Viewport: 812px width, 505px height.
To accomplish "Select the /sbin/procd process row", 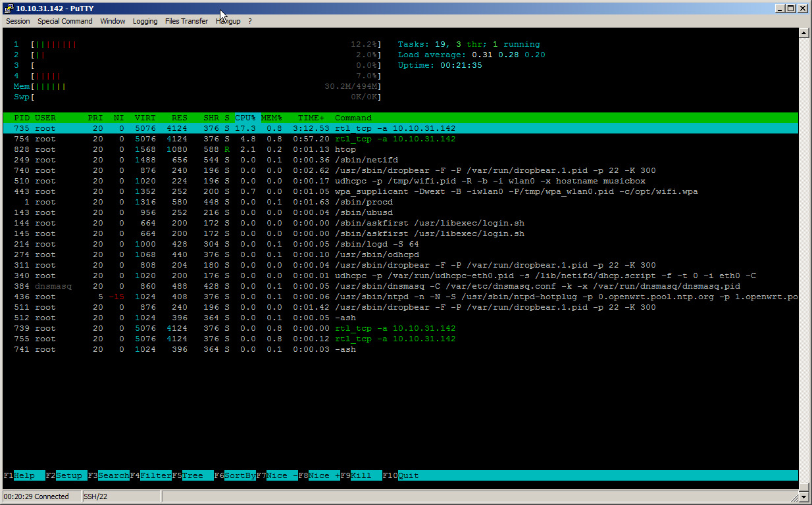I will [401, 202].
